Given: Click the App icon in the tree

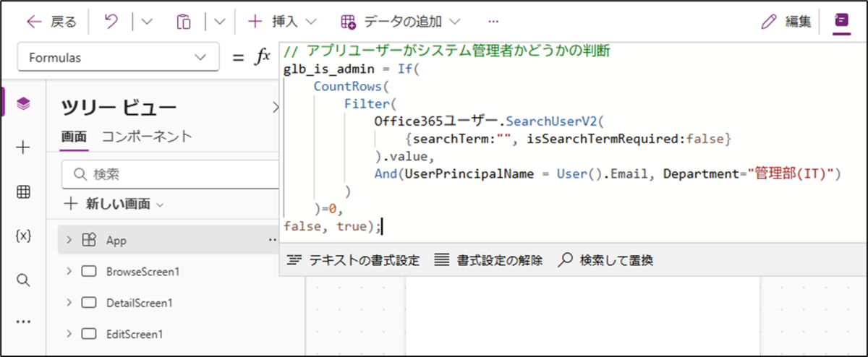Looking at the screenshot, I should [89, 240].
